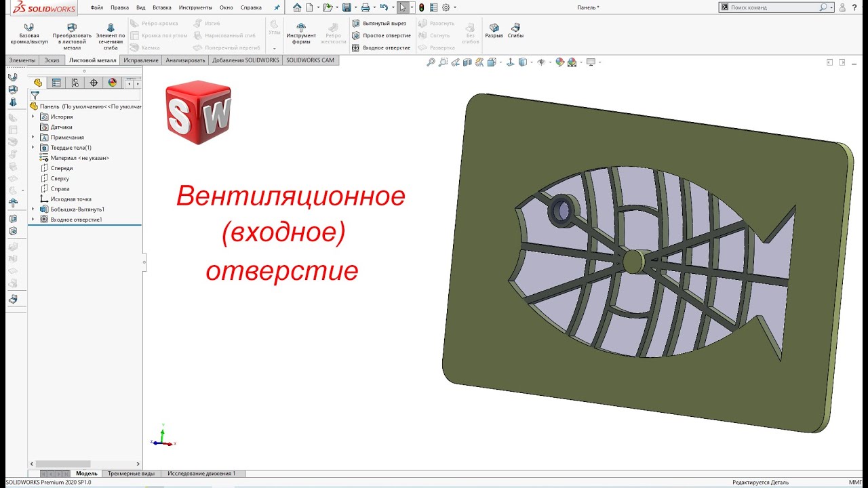Click the Rebuild traffic light icon
Image resolution: width=868 pixels, height=488 pixels.
[421, 7]
